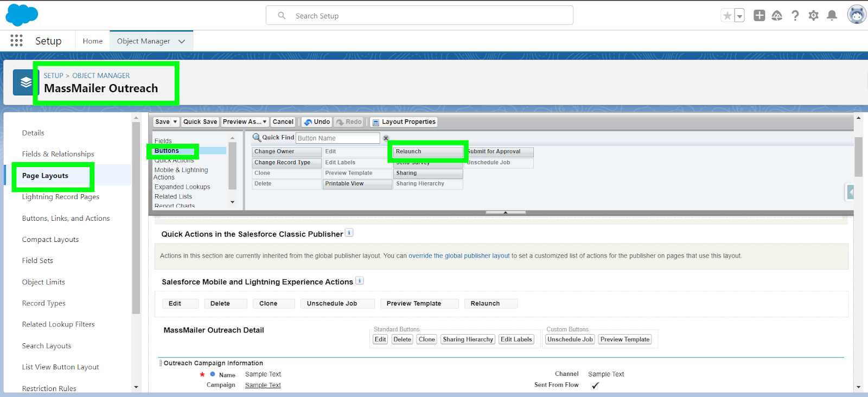Open the App Launcher grid icon
Image resolution: width=868 pixels, height=397 pixels.
16,41
